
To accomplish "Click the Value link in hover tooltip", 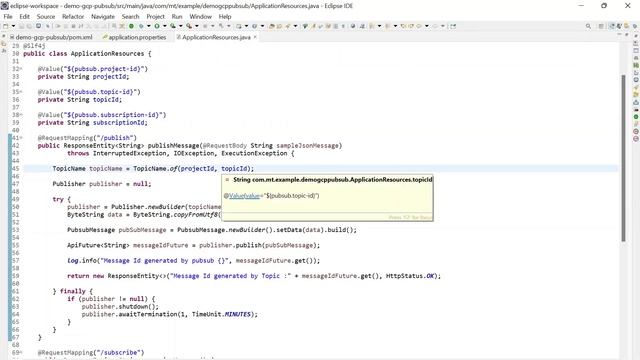I will [x=244, y=196].
